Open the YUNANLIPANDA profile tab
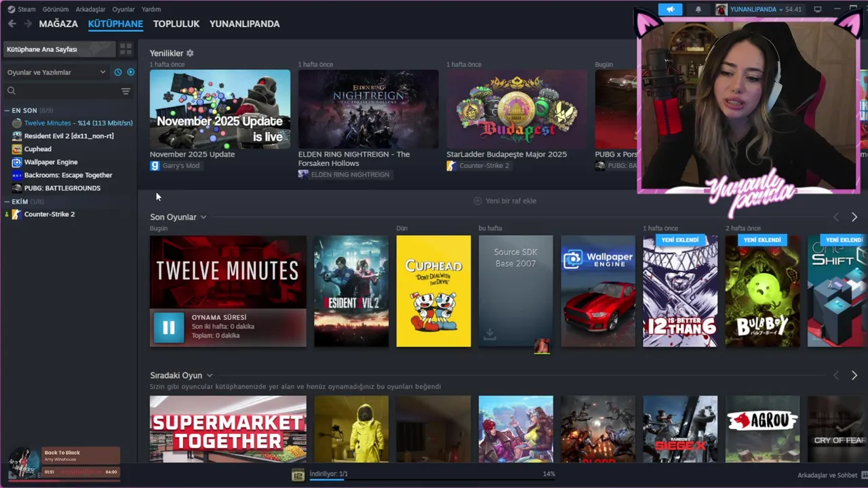 point(244,24)
